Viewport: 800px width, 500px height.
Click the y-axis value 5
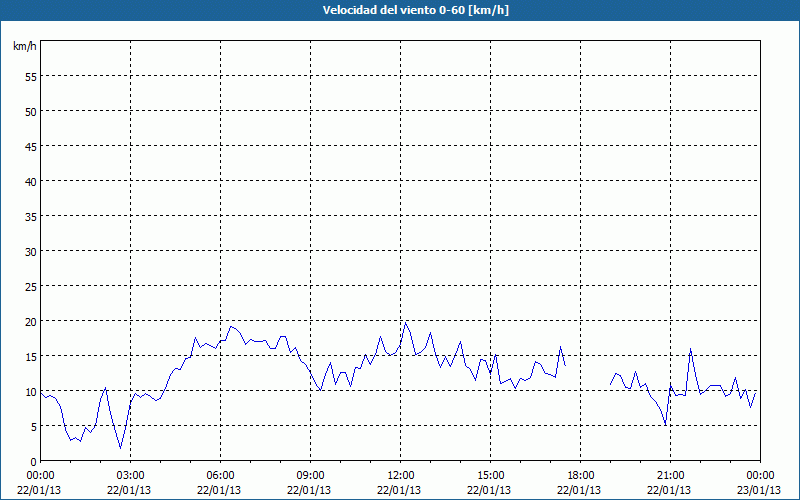tap(34, 427)
